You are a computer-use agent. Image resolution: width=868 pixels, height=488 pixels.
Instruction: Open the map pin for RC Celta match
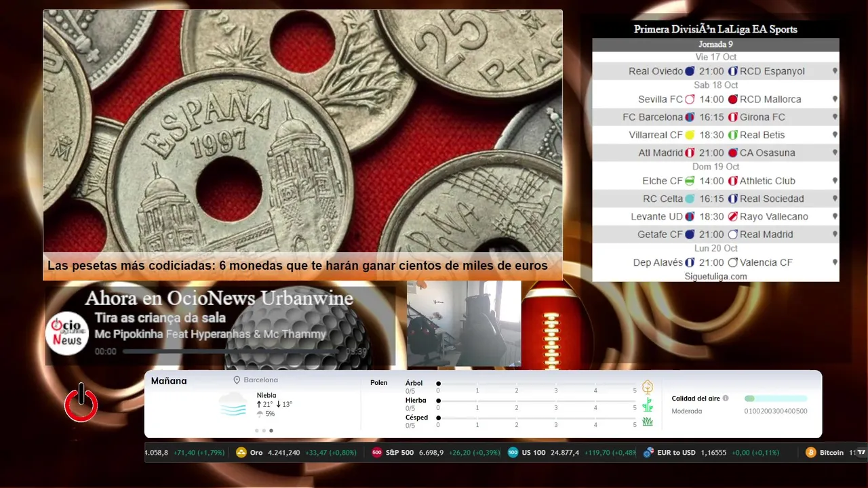(x=835, y=199)
